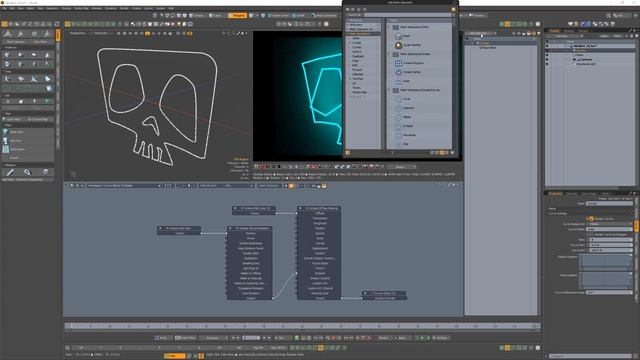640x360 pixels.
Task: Click the red record icon below render preview
Action: point(262,167)
